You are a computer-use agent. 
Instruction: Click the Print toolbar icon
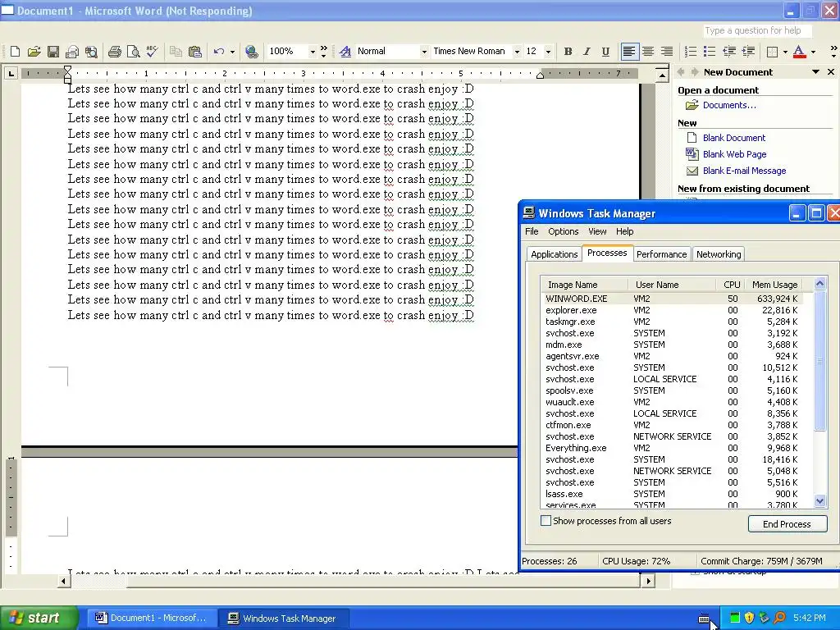coord(114,52)
